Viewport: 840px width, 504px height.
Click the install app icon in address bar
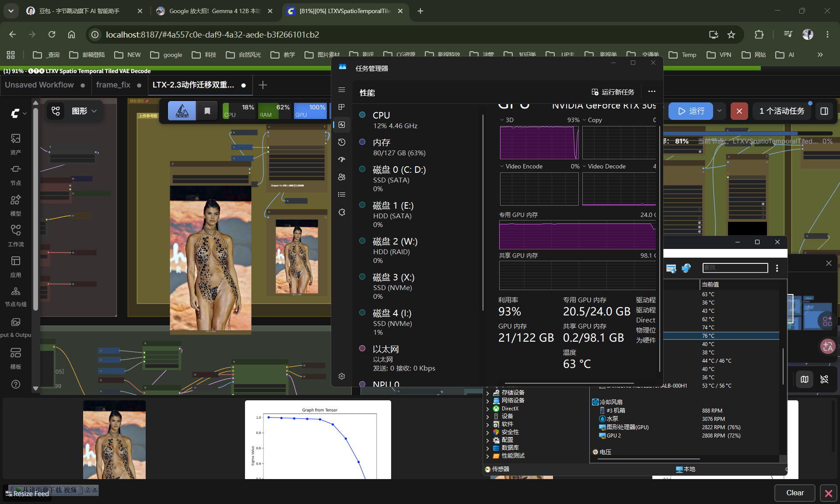(714, 35)
